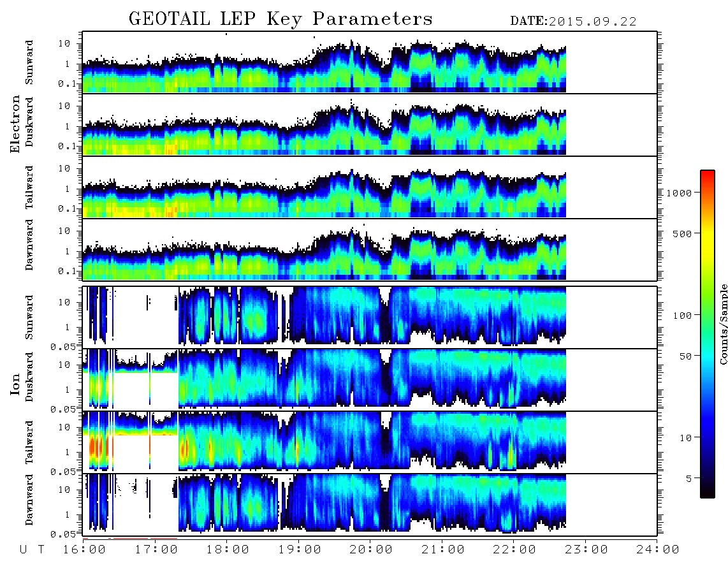Select the Ion Sunward axis label
The height and width of the screenshot is (561, 728).
coord(29,317)
